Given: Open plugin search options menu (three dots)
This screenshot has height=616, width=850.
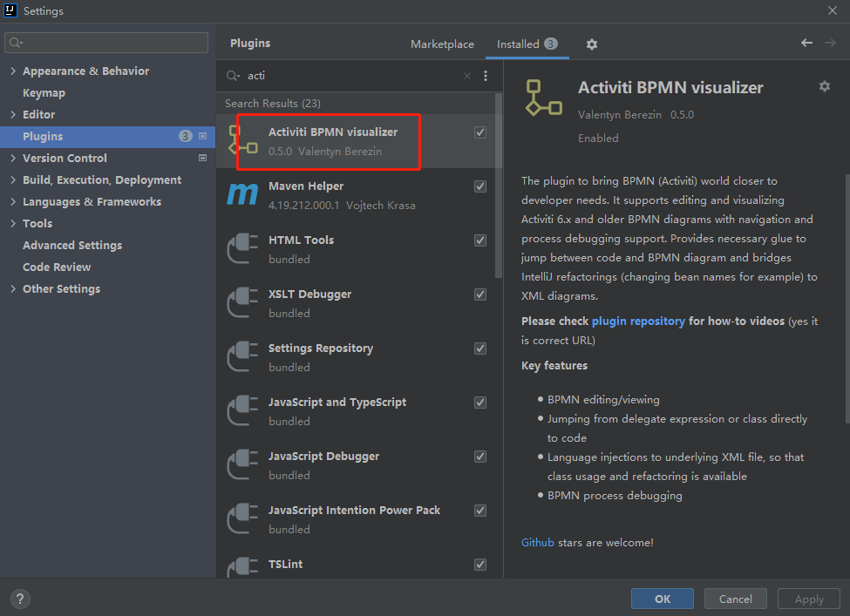Looking at the screenshot, I should pyautogui.click(x=486, y=76).
